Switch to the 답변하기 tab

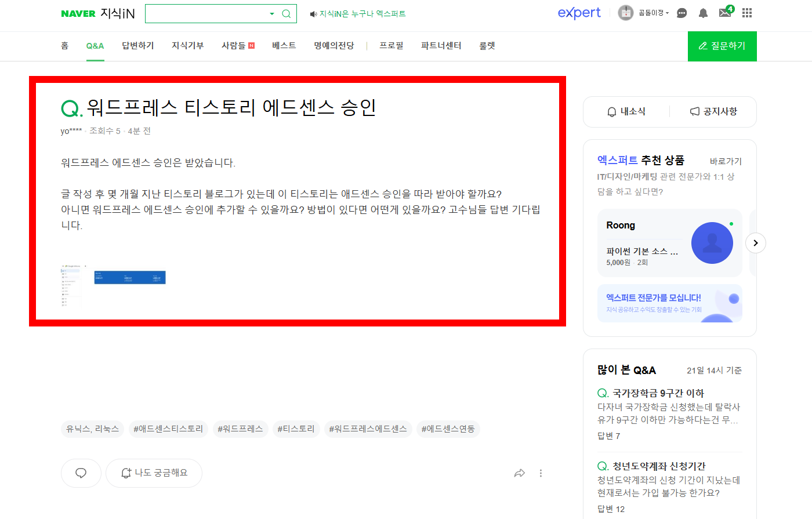coord(138,46)
